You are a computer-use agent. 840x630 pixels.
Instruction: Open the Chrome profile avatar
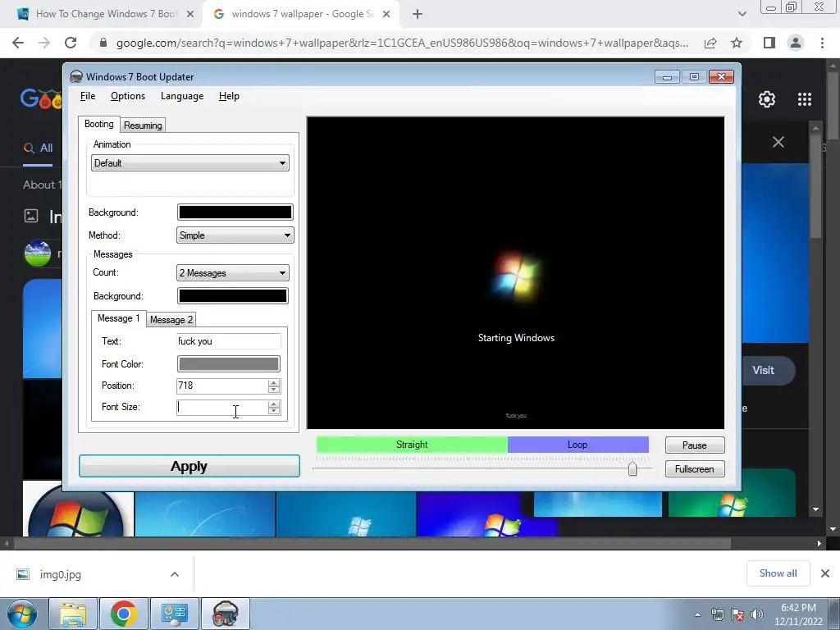click(796, 43)
